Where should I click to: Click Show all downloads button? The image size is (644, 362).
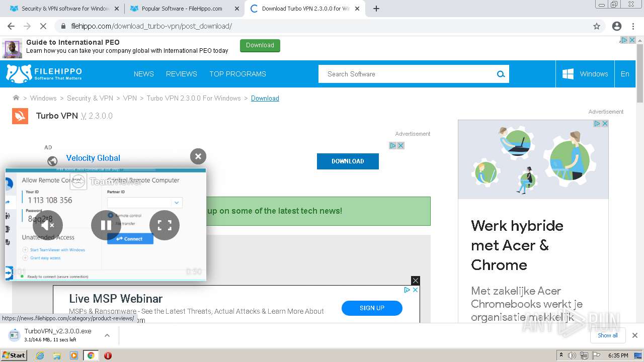pos(608,335)
